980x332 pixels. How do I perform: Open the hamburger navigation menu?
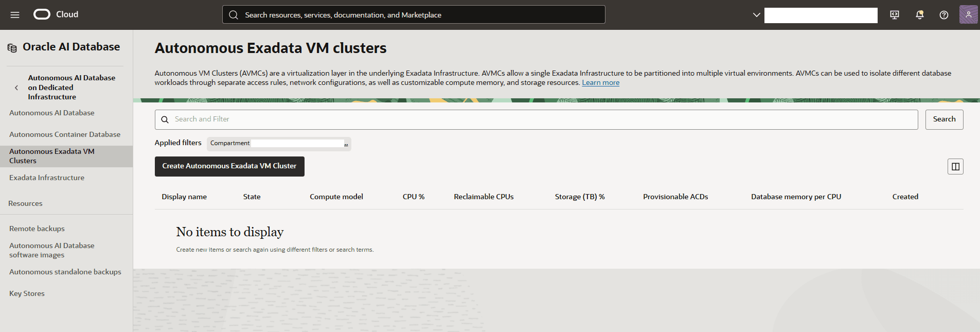point(15,15)
